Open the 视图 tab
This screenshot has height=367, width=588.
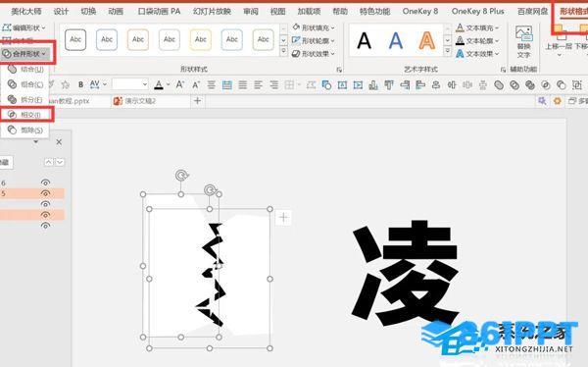click(278, 12)
